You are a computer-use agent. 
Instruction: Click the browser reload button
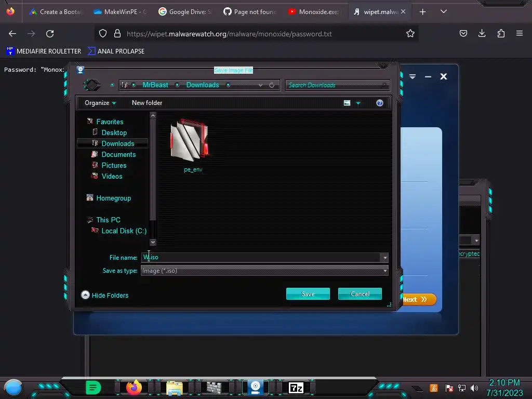click(50, 34)
